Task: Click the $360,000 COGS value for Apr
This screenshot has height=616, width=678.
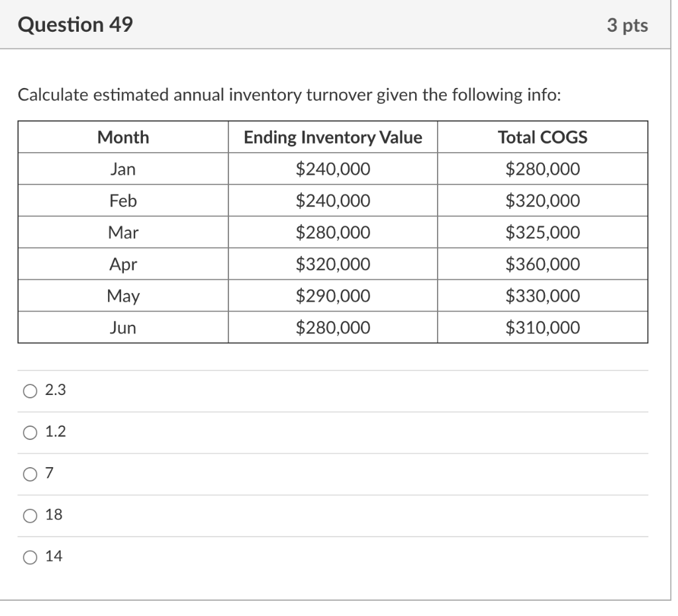Action: (542, 264)
